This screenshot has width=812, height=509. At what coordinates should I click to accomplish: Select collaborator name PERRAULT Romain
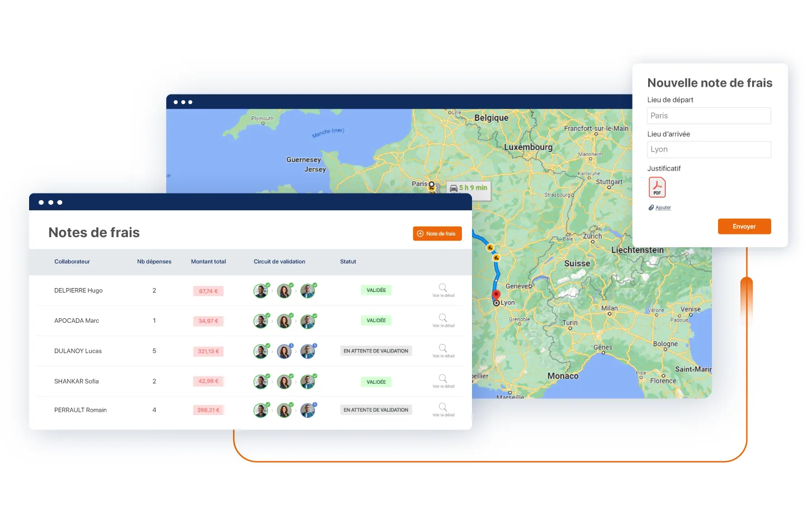pyautogui.click(x=81, y=410)
